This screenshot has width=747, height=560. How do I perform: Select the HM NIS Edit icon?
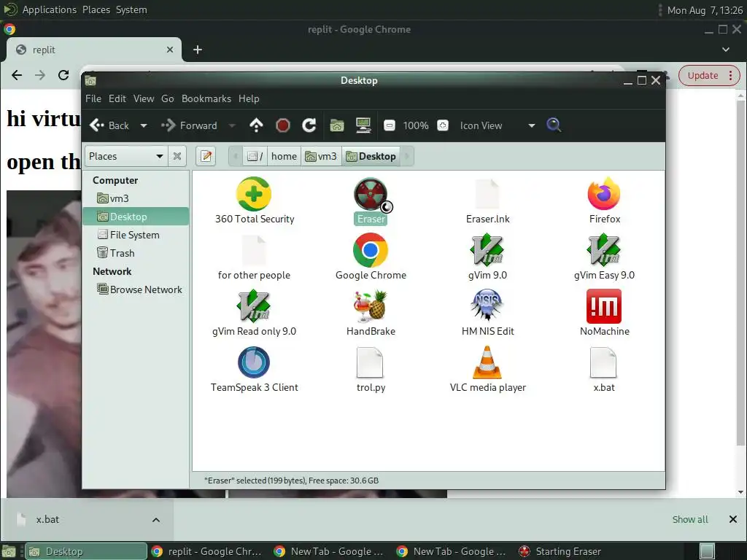487,307
